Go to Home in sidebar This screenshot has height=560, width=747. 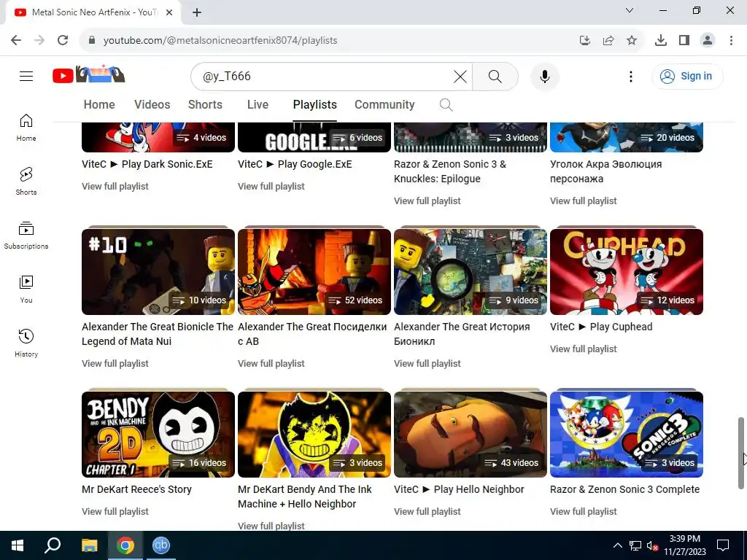[x=26, y=128]
